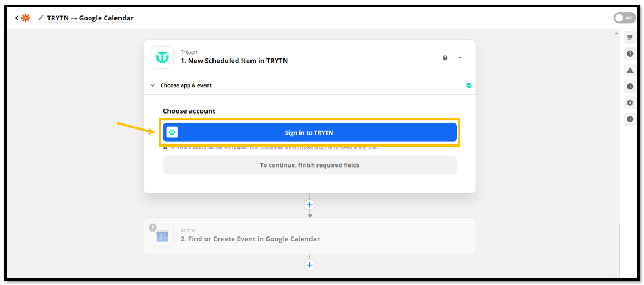Open the help sidebar icon
This screenshot has width=644, height=285.
(630, 53)
